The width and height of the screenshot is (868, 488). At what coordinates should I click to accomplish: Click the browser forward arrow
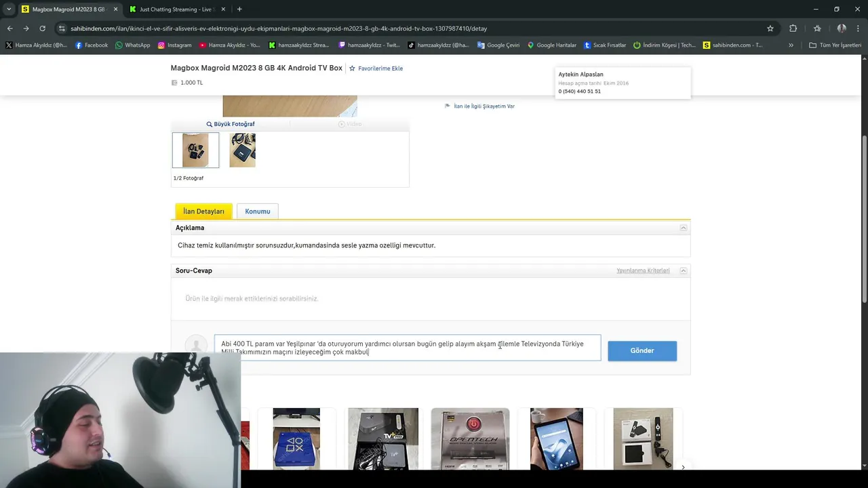(x=26, y=28)
